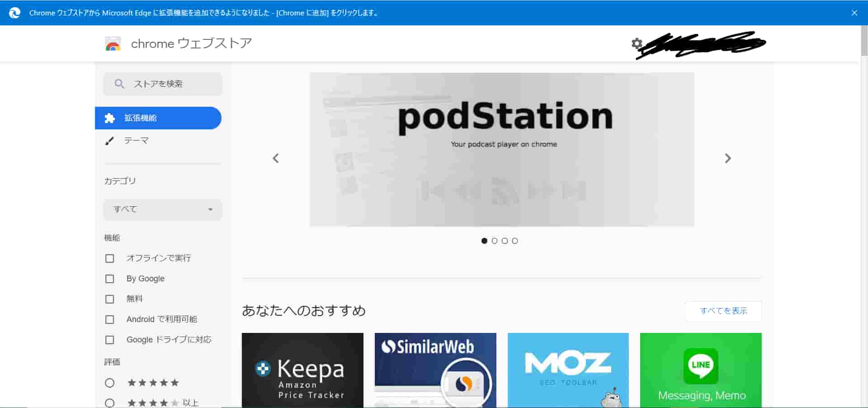Select the second carousel dot
Image resolution: width=868 pixels, height=408 pixels.
coord(495,241)
